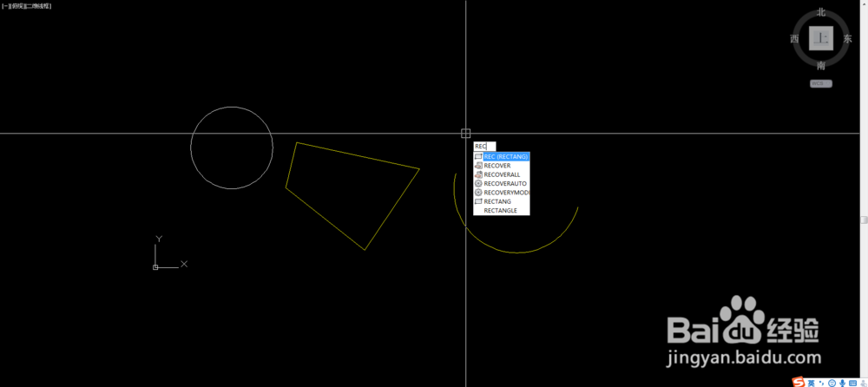Open the viewport controls label at top-left
Image resolution: width=868 pixels, height=387 pixels.
27,6
